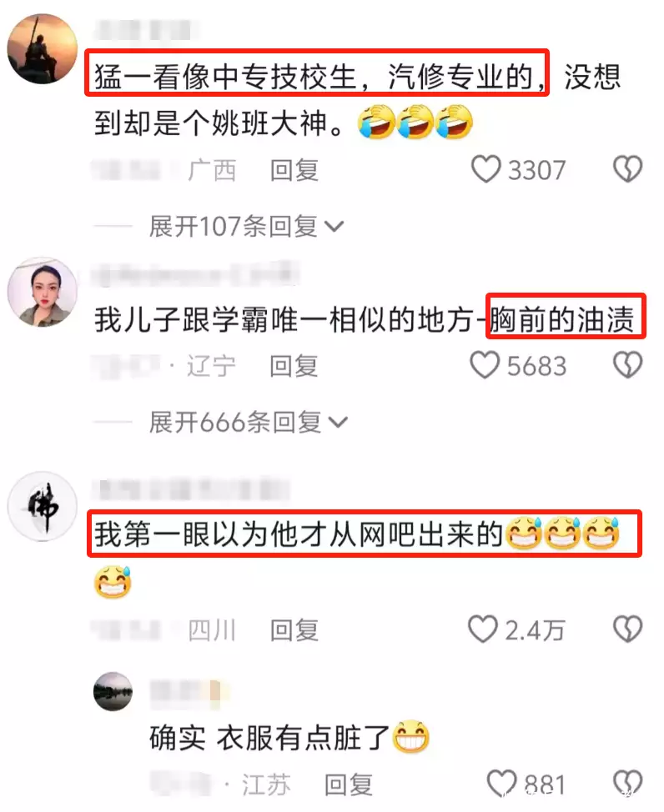Reply to the Guangxi user's comment
The height and width of the screenshot is (812, 664).
294,170
